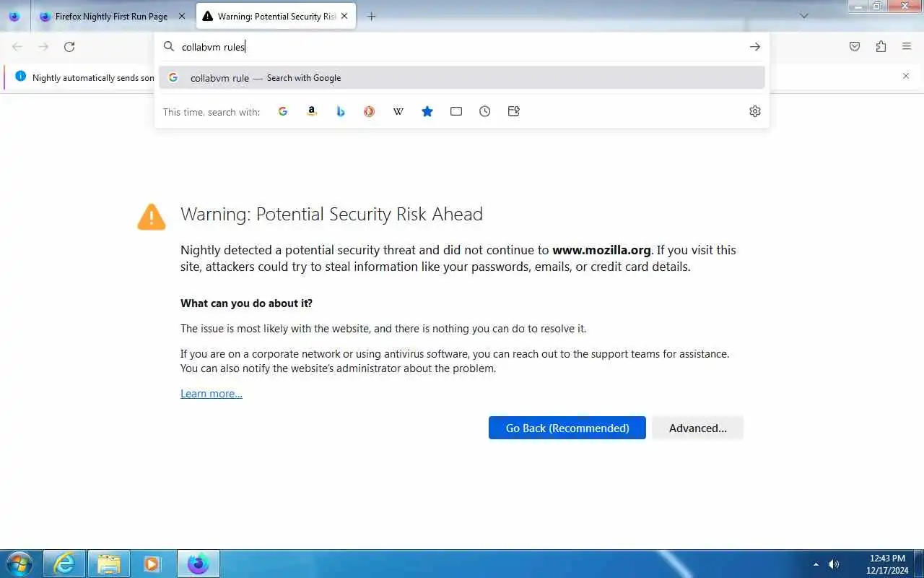Search browsing history clock icon
Viewport: 924px width, 578px height.
pos(485,111)
